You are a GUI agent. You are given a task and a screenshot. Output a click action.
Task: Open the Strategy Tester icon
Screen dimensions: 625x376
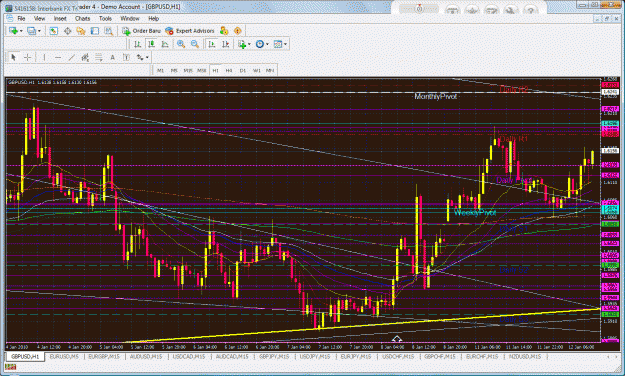(x=108, y=31)
